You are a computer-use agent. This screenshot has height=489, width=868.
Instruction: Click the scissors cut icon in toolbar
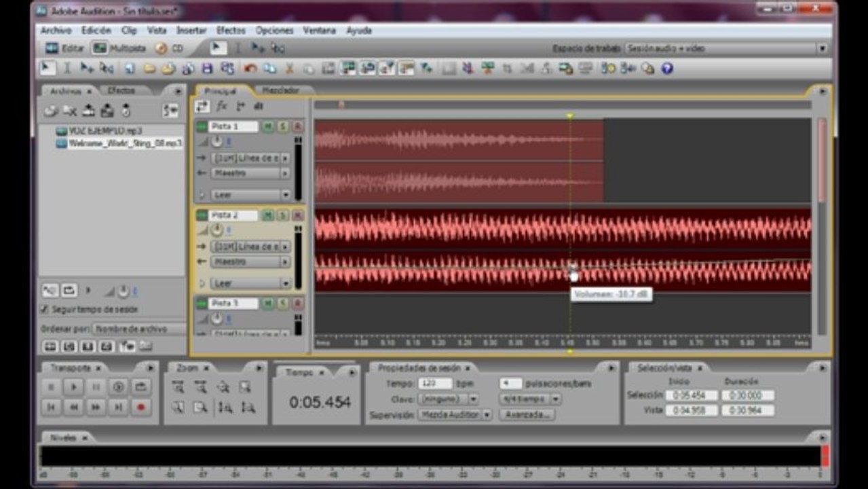(x=289, y=69)
